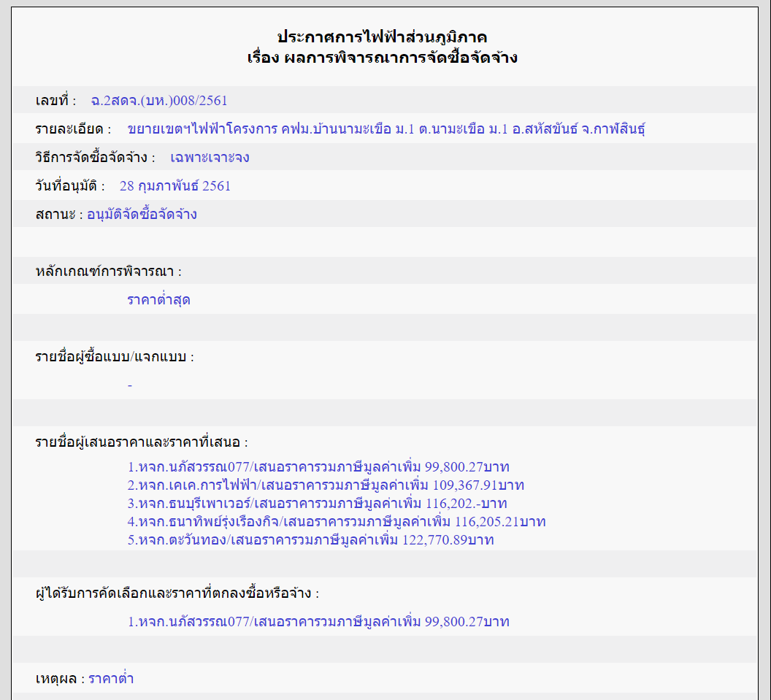Click the label 'หลักเกณฑ์การพิจารณา :'

coord(109,272)
